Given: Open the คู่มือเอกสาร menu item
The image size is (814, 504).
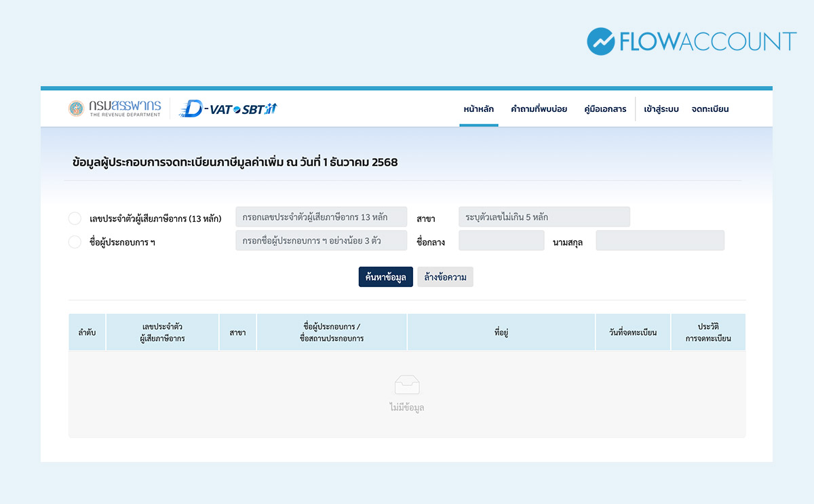Looking at the screenshot, I should tap(606, 109).
